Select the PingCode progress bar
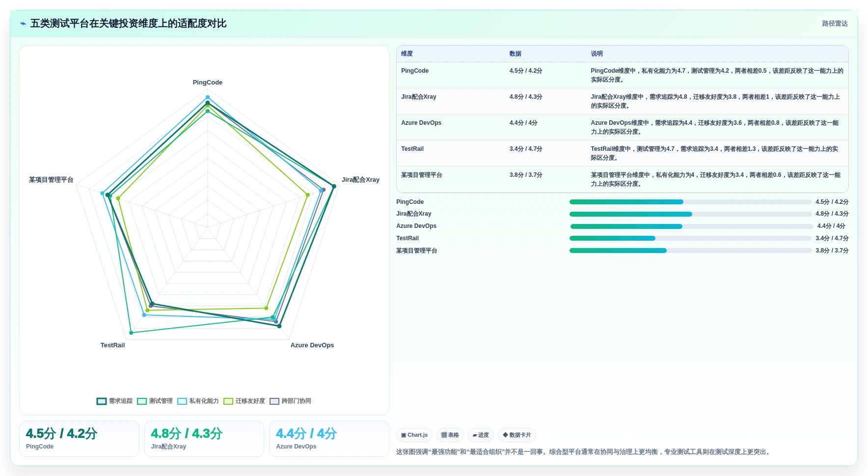The image size is (868, 476). click(690, 202)
